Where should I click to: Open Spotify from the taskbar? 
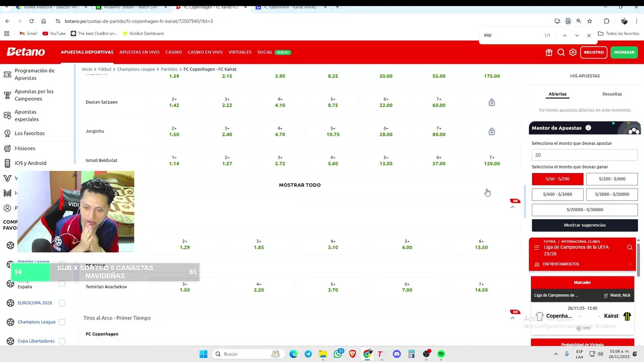point(441,354)
